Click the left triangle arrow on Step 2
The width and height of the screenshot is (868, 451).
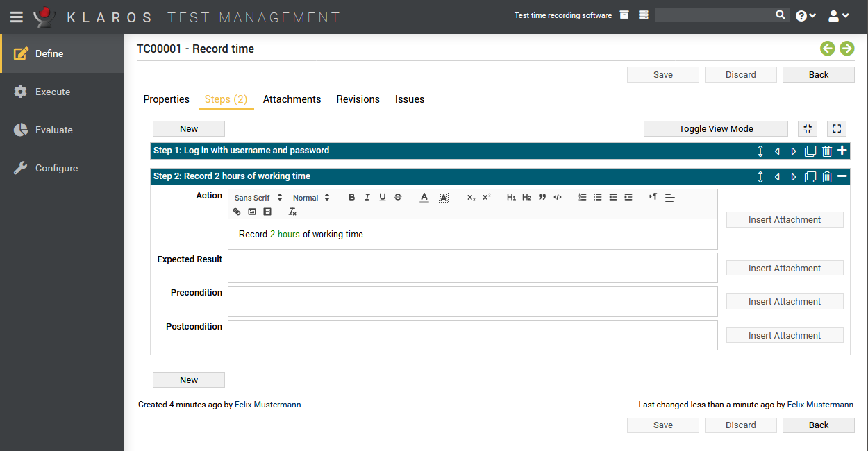pos(777,176)
